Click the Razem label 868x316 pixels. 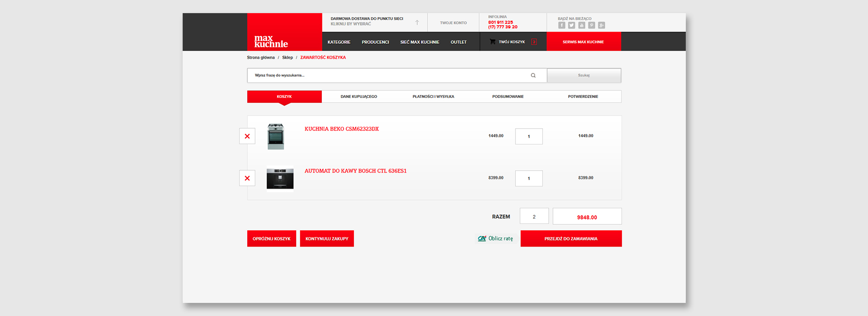coord(501,217)
